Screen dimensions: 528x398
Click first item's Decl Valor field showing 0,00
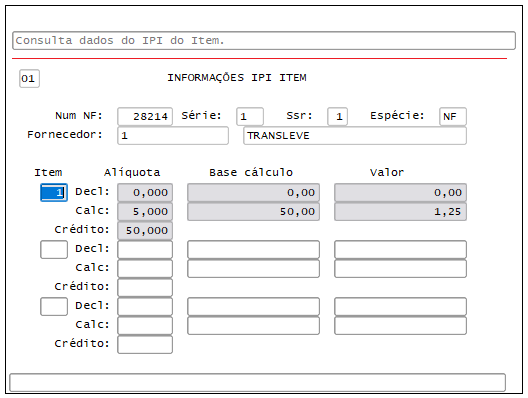point(400,193)
